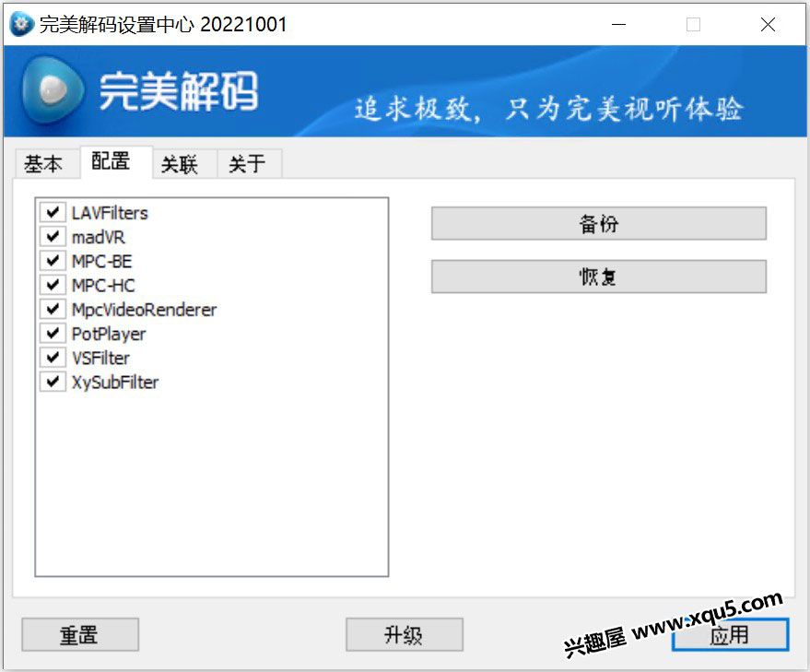
Task: Select the XySubFilter text label
Action: 114,383
